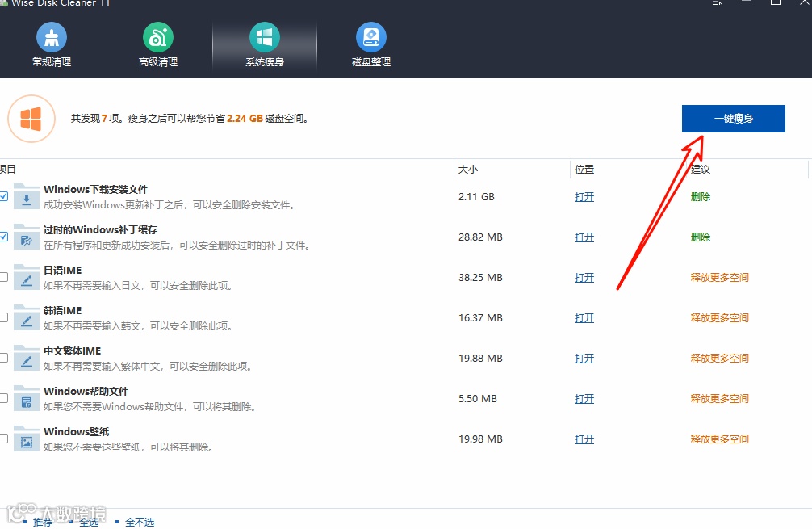This screenshot has height=529, width=812.
Task: Click the 日语IME folder icon
Action: (27, 278)
